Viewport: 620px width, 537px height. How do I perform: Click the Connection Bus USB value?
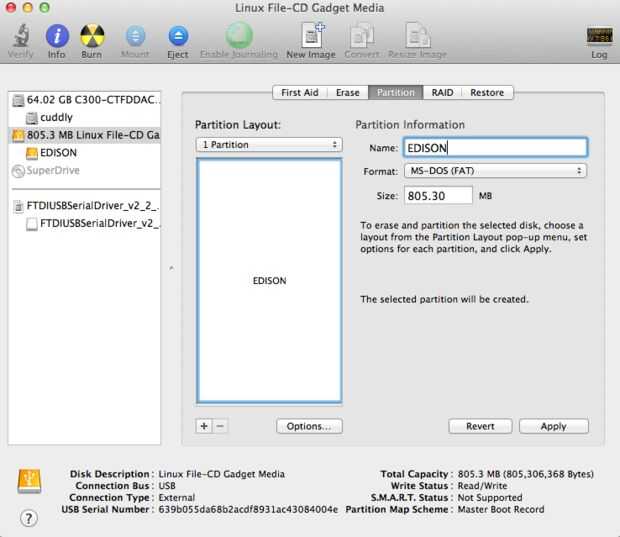167,486
